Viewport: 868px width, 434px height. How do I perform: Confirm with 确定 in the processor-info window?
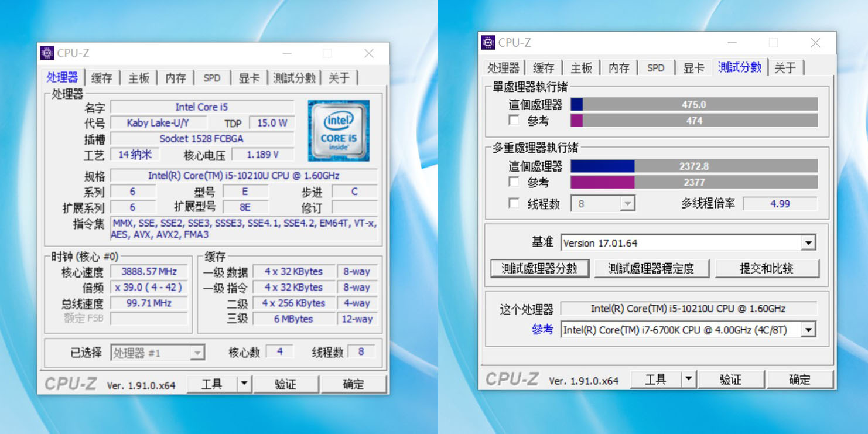353,384
